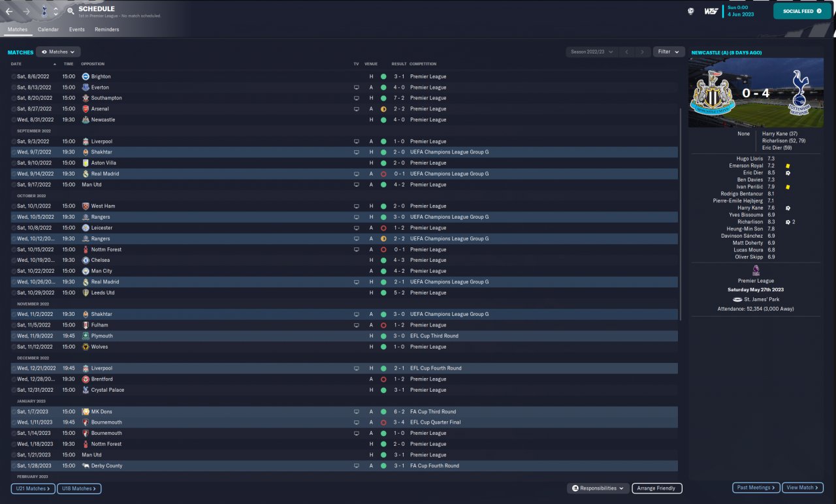Click the View Match button
Viewport: 836px width, 504px height.
pos(803,488)
